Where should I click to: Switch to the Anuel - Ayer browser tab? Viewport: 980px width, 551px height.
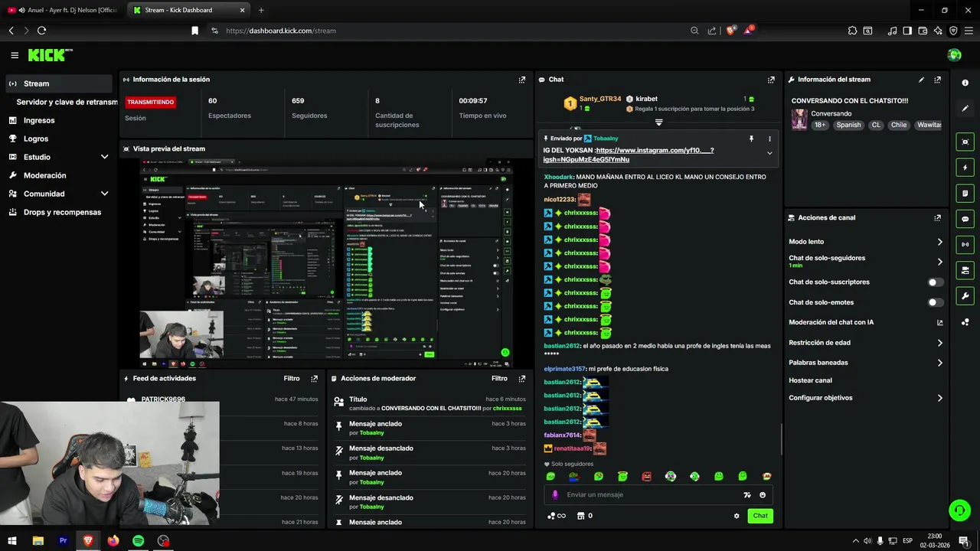tap(63, 10)
